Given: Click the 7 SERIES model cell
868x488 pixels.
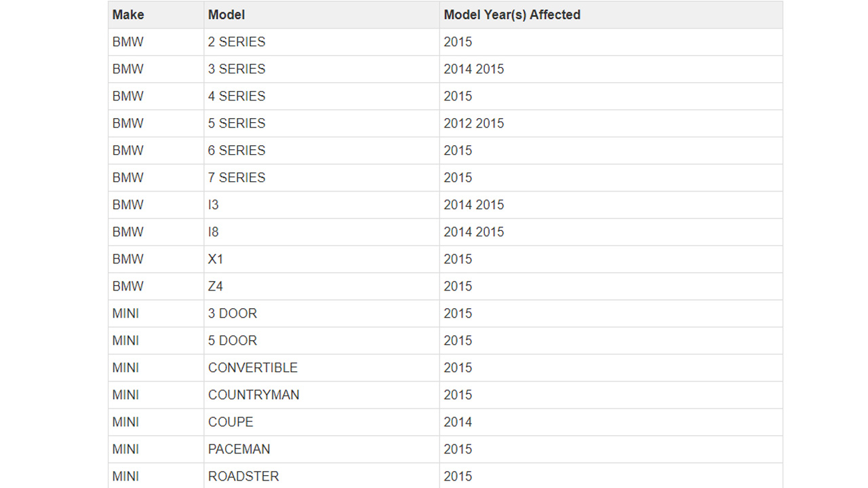Looking at the screenshot, I should [x=237, y=178].
